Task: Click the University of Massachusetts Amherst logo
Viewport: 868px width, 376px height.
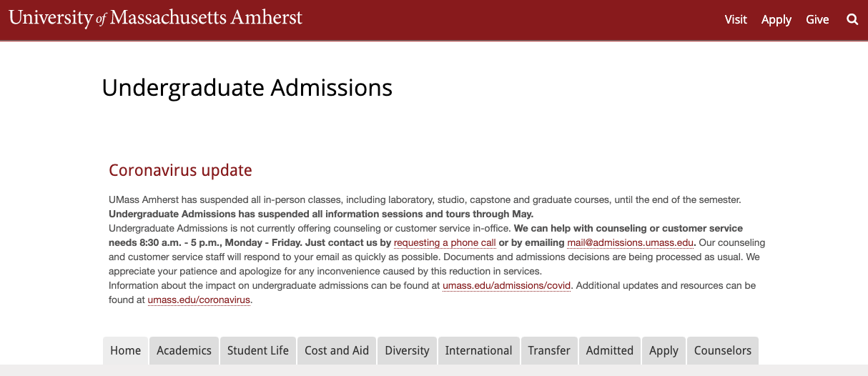Action: (156, 18)
